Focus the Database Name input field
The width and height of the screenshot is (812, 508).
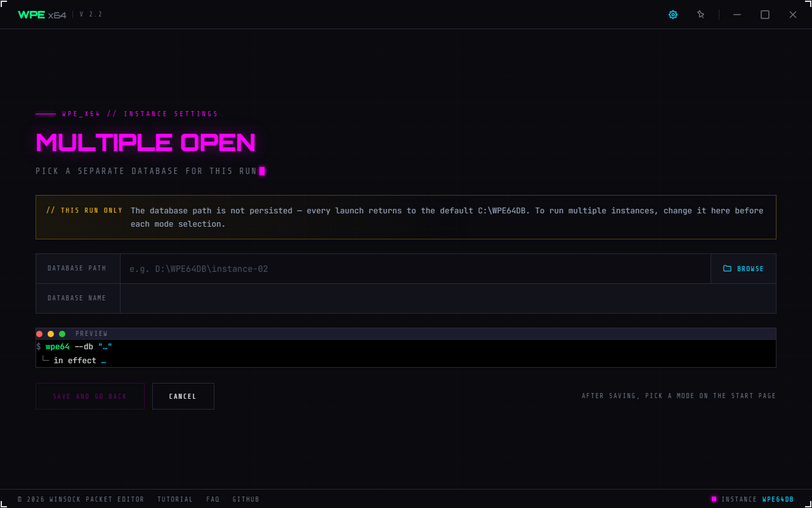pyautogui.click(x=448, y=298)
